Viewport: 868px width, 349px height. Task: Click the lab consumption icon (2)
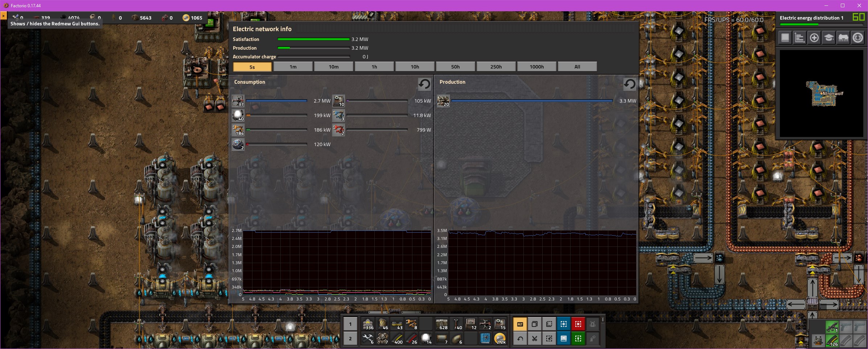click(238, 144)
